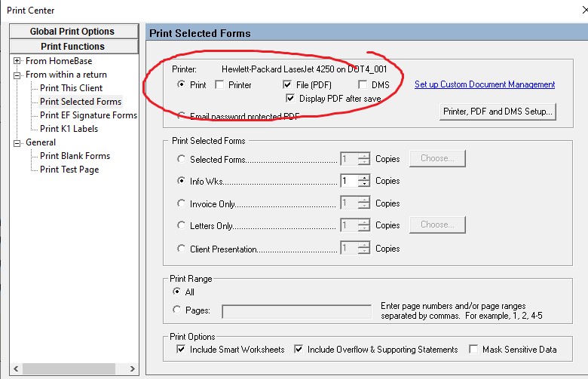The image size is (588, 379).
Task: Click the page range input field
Action: (x=296, y=311)
